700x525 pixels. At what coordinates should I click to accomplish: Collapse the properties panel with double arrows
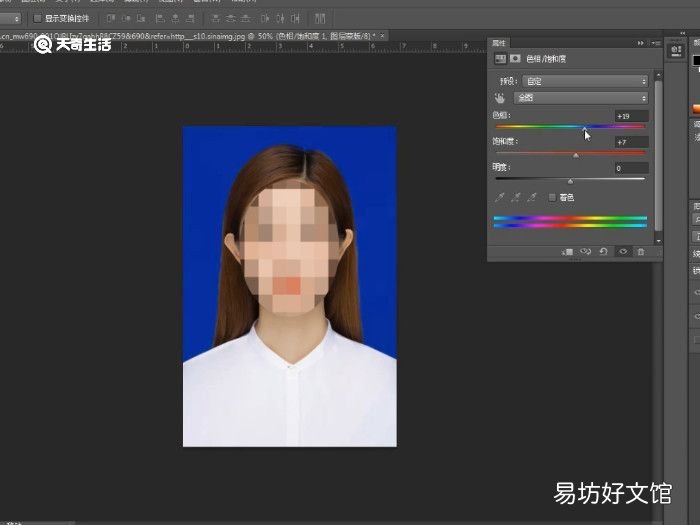(641, 43)
